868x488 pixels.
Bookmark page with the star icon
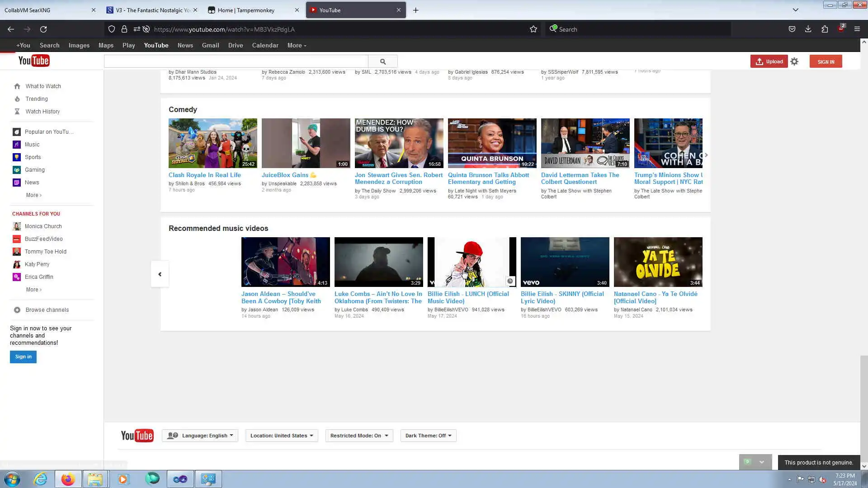[x=533, y=29]
